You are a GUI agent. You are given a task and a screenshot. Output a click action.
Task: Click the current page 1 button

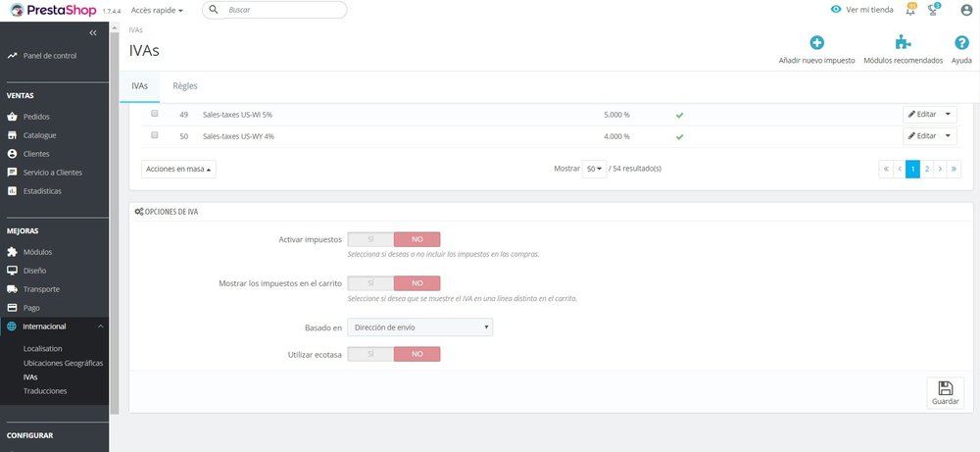pos(913,170)
